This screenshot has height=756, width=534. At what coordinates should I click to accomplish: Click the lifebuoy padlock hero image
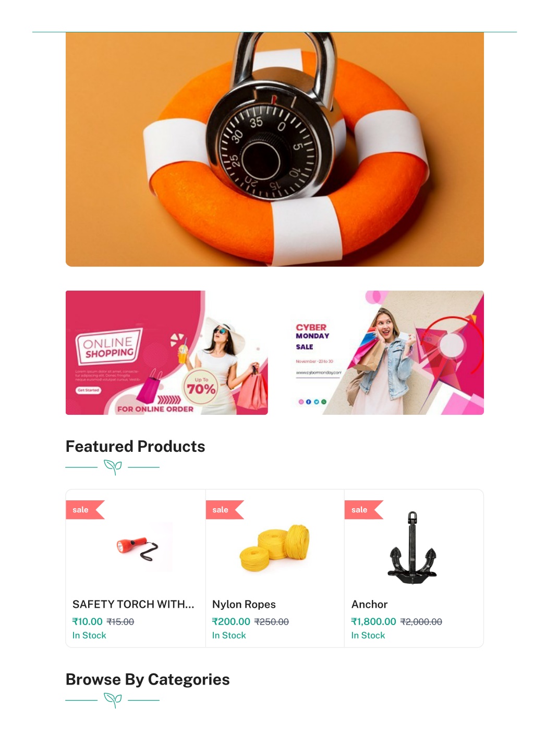pyautogui.click(x=275, y=149)
